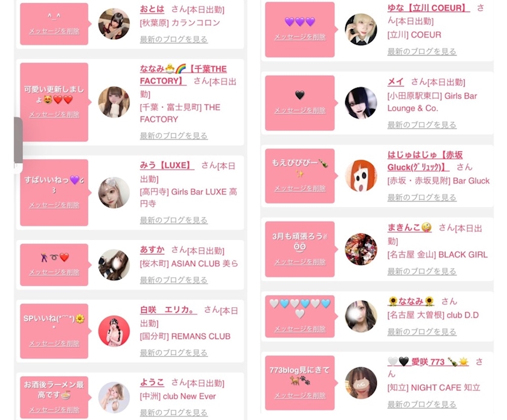Click the gray side handle at left edge

[19, 141]
